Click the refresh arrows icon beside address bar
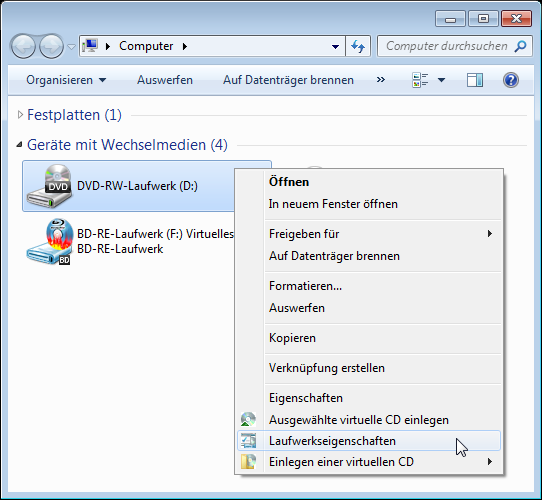Screen dimensions: 542x500 [358, 46]
